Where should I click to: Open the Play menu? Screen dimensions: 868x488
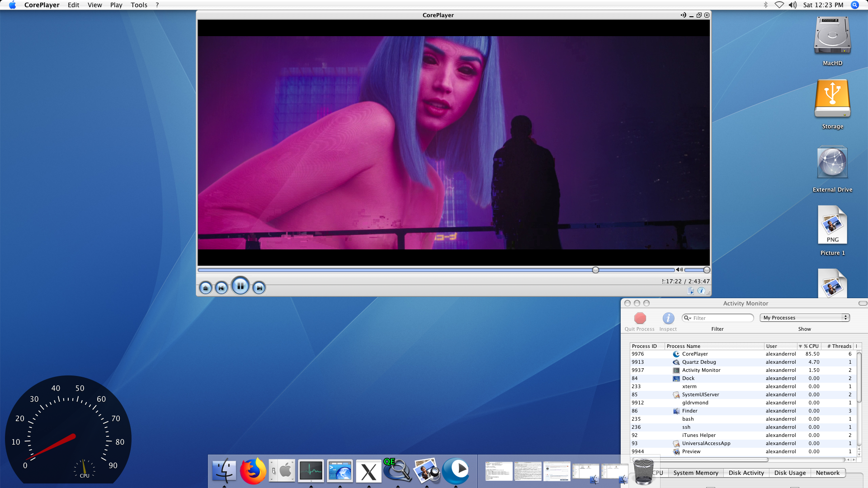coord(116,5)
